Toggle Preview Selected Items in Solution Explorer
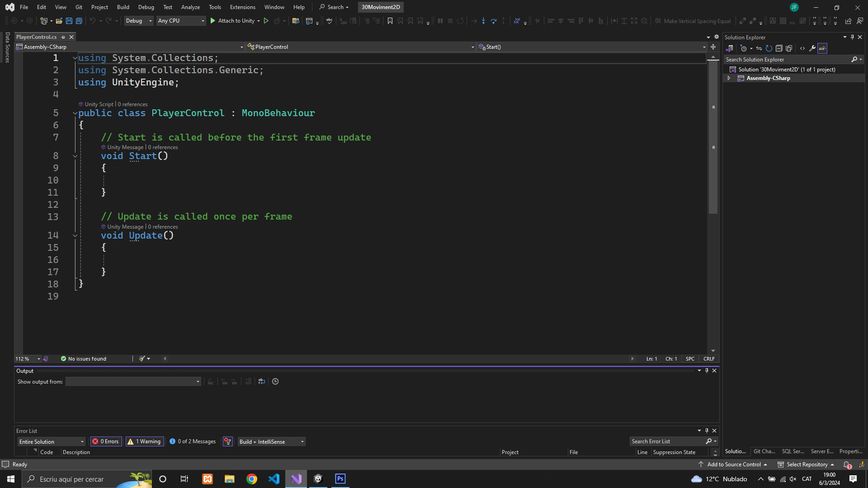 pos(822,48)
